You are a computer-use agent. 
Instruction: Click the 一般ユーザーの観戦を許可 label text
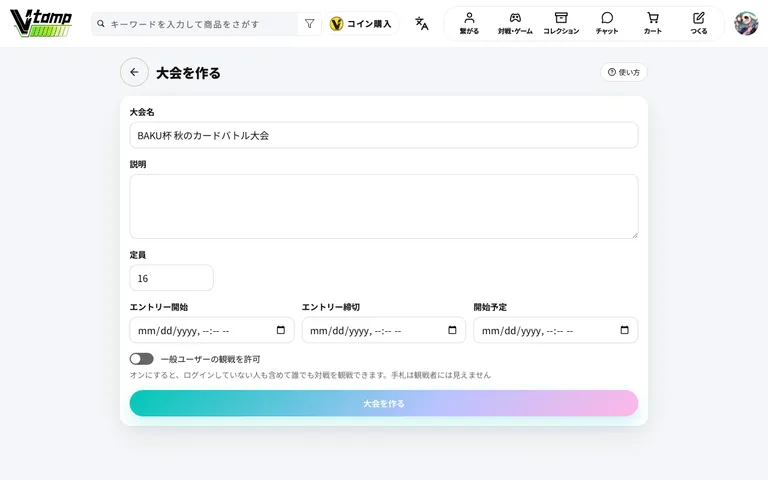(x=211, y=359)
